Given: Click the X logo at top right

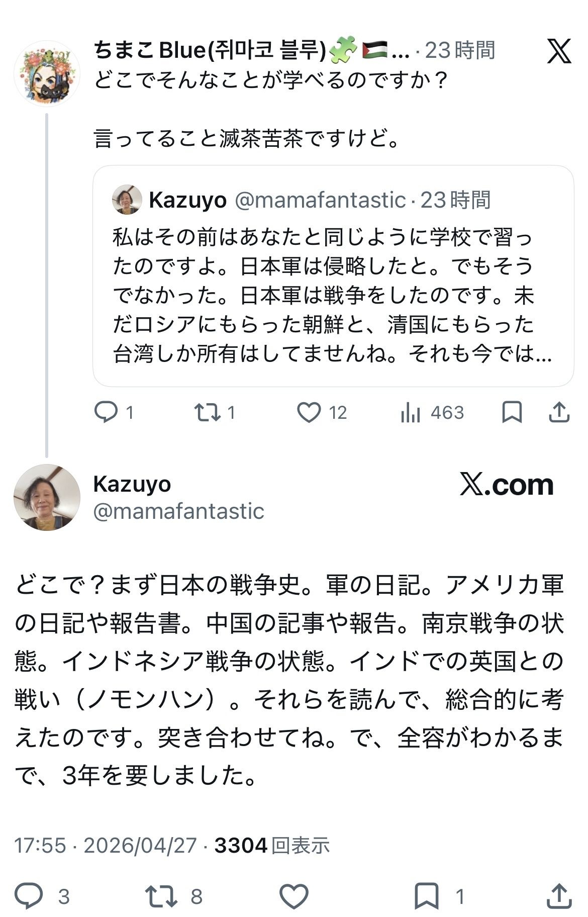Looking at the screenshot, I should click(559, 51).
